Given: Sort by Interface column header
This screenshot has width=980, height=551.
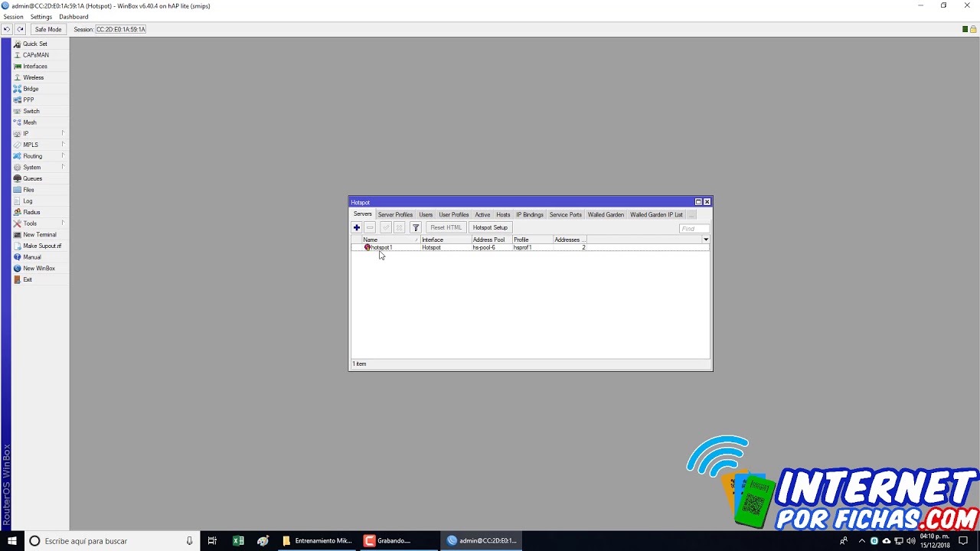Looking at the screenshot, I should tap(446, 240).
